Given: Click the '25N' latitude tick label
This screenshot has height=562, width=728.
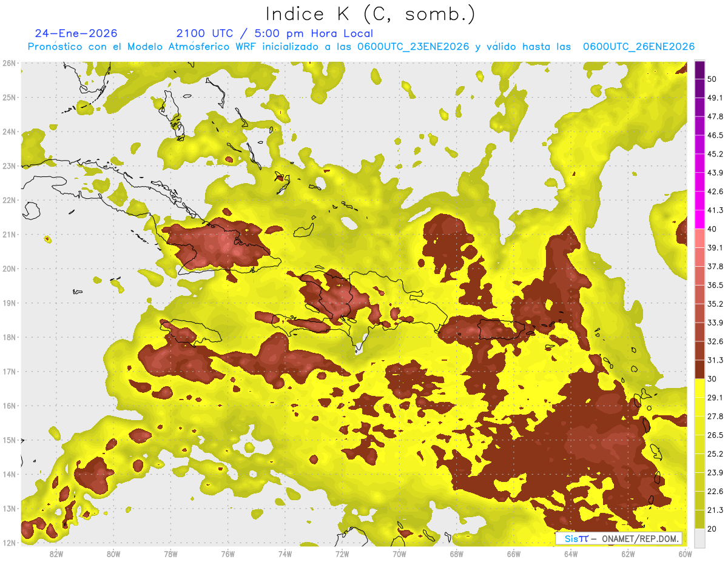Looking at the screenshot, I should click(x=9, y=98).
